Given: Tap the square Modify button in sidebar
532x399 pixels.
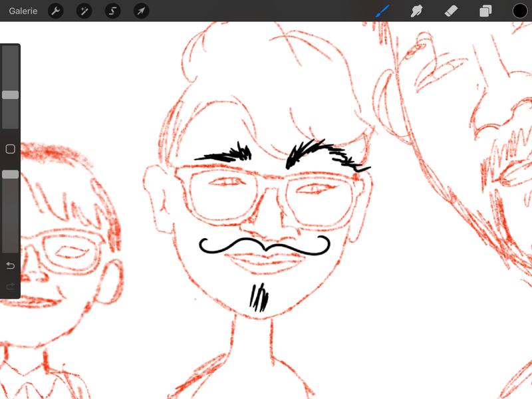Looking at the screenshot, I should 10,149.
